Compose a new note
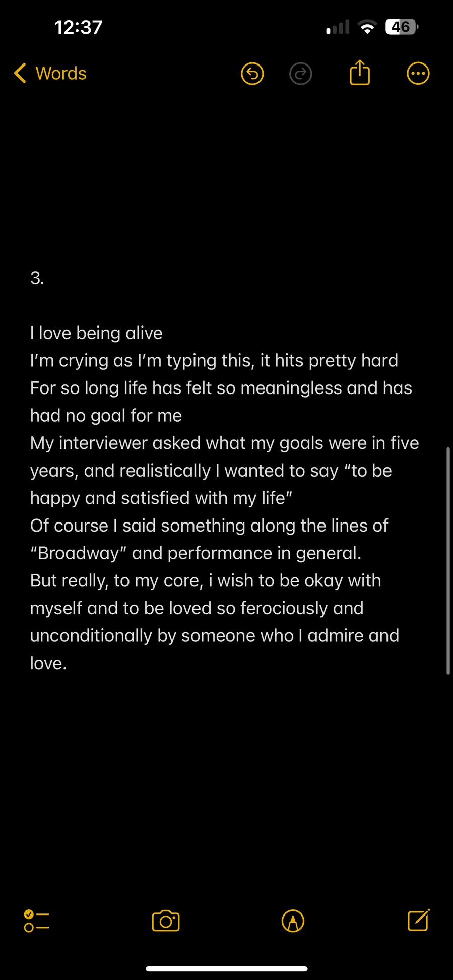This screenshot has height=980, width=453. coord(418,921)
